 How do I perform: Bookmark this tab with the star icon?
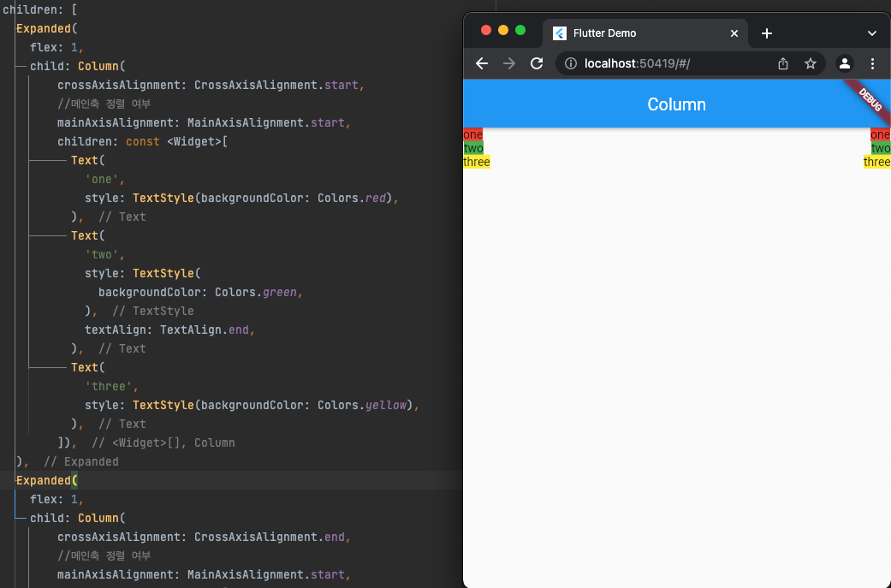(x=811, y=63)
